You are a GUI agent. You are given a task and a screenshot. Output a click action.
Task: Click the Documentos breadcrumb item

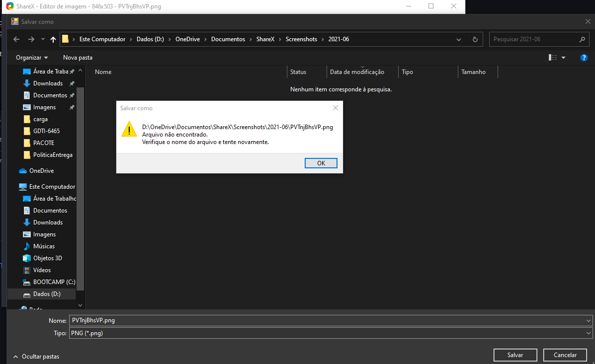tap(228, 38)
